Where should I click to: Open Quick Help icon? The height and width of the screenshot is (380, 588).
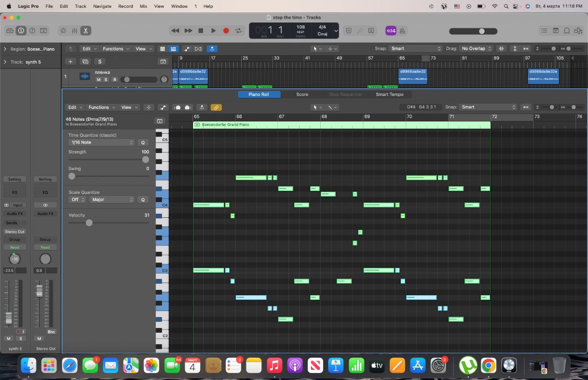point(32,31)
